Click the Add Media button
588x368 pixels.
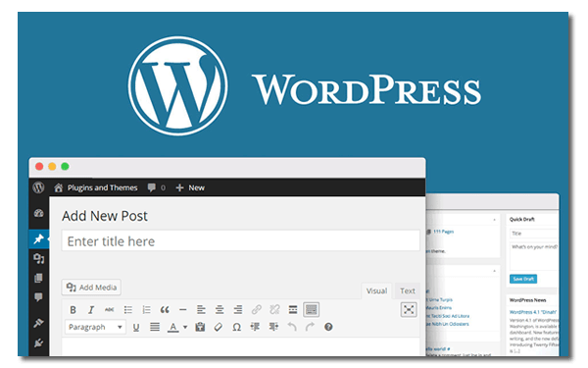point(91,288)
